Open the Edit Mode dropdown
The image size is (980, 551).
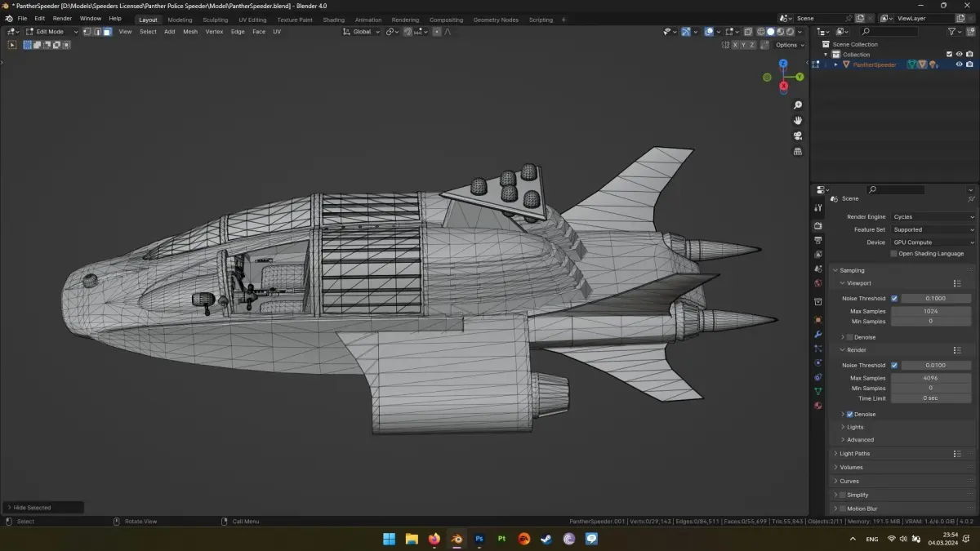tap(51, 32)
